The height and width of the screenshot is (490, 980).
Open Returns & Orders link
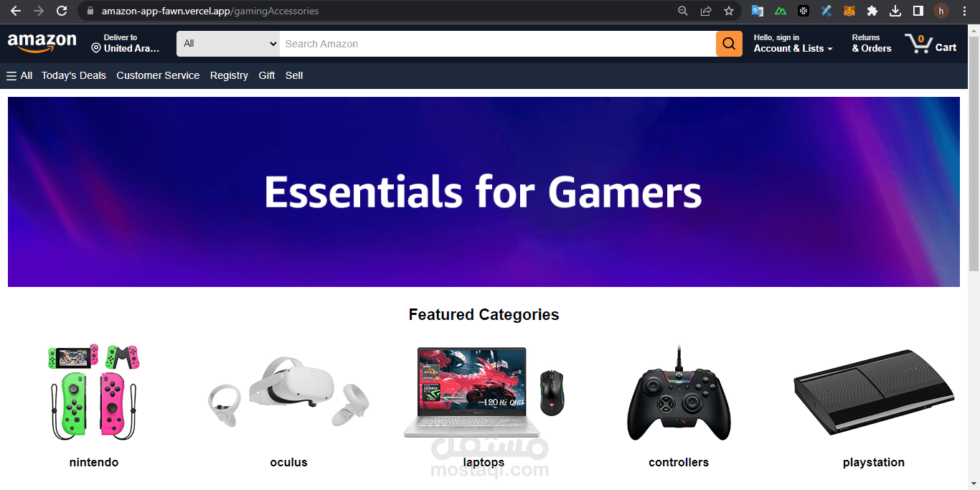coord(872,43)
